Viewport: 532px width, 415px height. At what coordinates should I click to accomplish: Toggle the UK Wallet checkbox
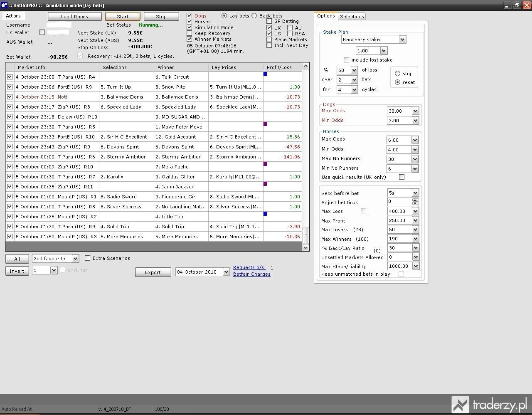(x=42, y=32)
